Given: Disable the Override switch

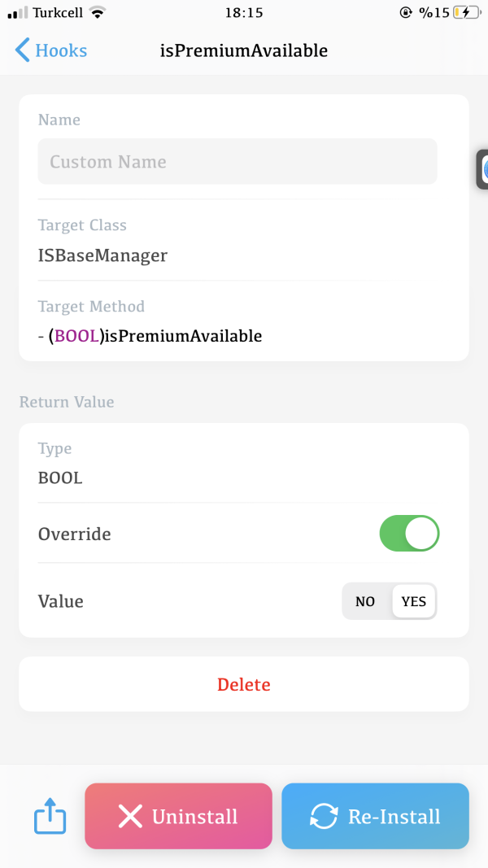Looking at the screenshot, I should click(x=409, y=534).
